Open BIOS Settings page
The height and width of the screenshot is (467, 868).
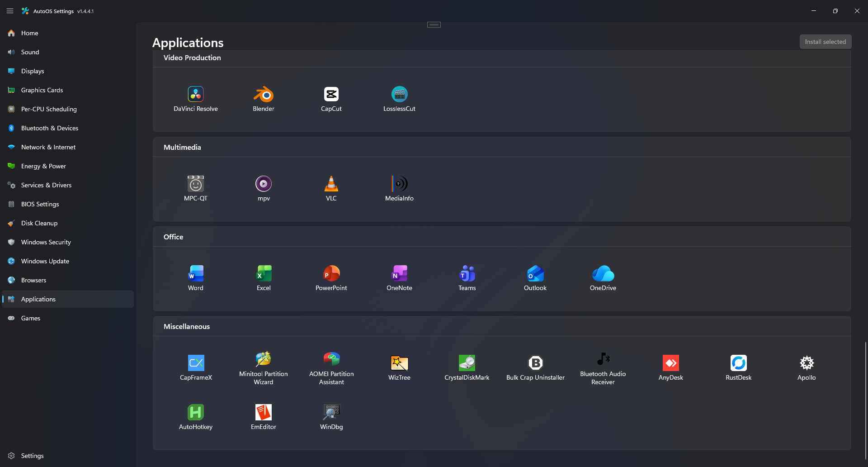point(68,204)
